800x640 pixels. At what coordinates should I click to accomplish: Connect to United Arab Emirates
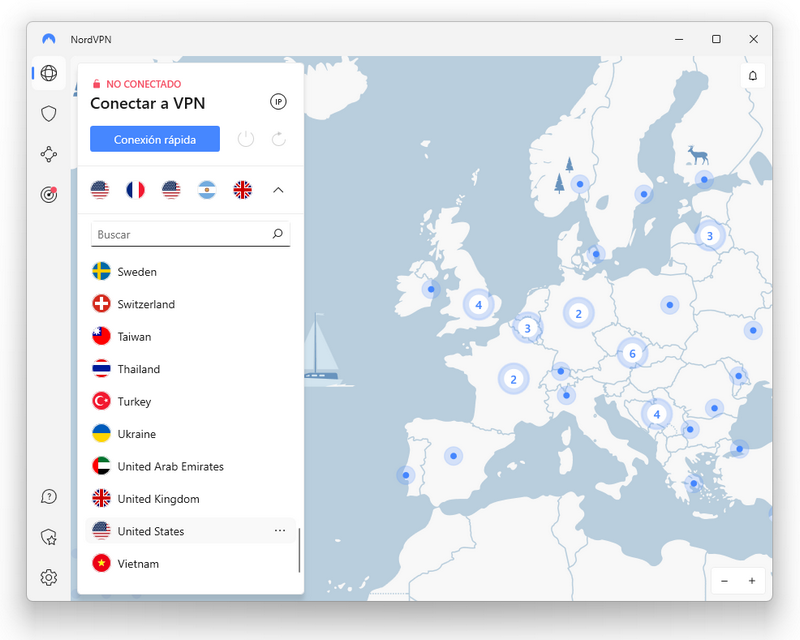tap(191, 466)
